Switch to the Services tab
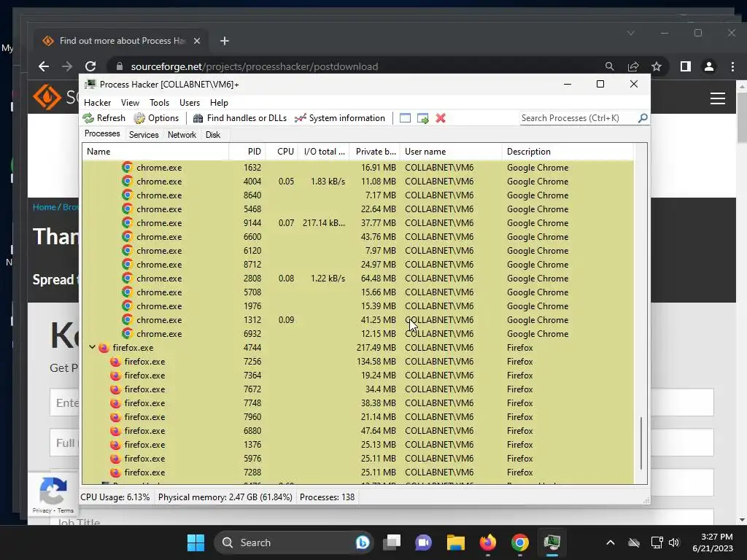 coord(144,135)
